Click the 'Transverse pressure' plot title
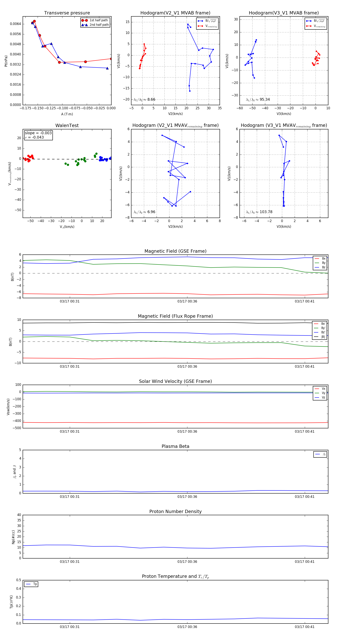 pyautogui.click(x=67, y=13)
